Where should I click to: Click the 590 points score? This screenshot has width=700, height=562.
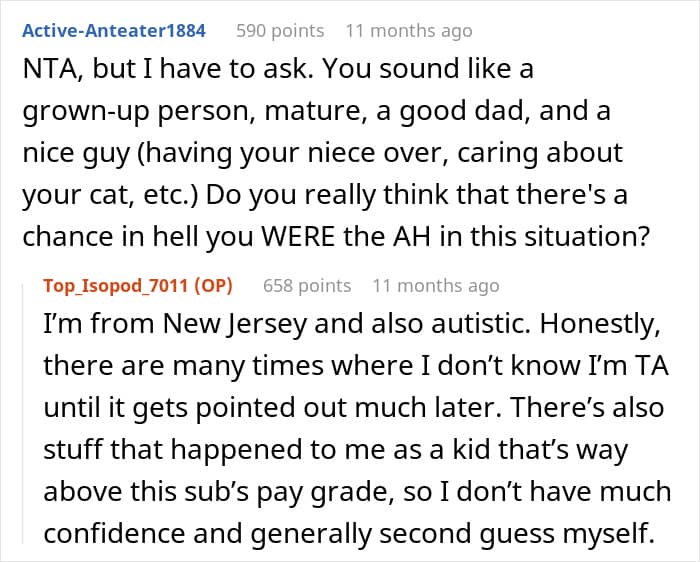[x=280, y=31]
